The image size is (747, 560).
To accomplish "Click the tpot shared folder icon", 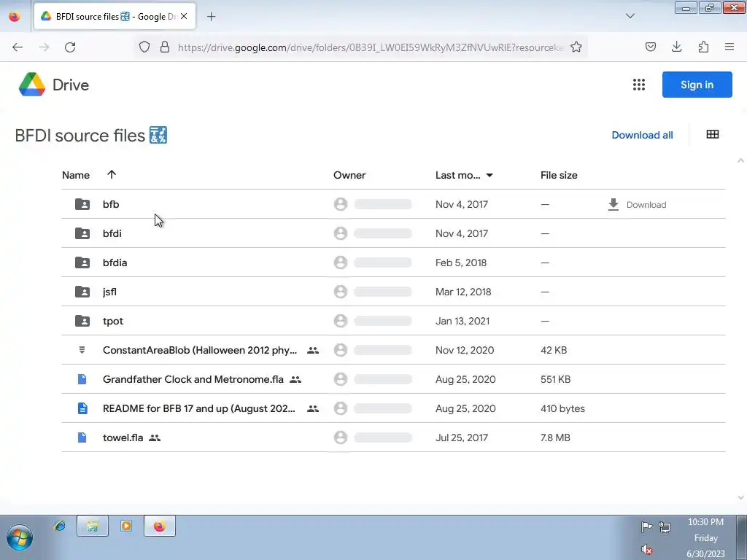I will click(82, 321).
